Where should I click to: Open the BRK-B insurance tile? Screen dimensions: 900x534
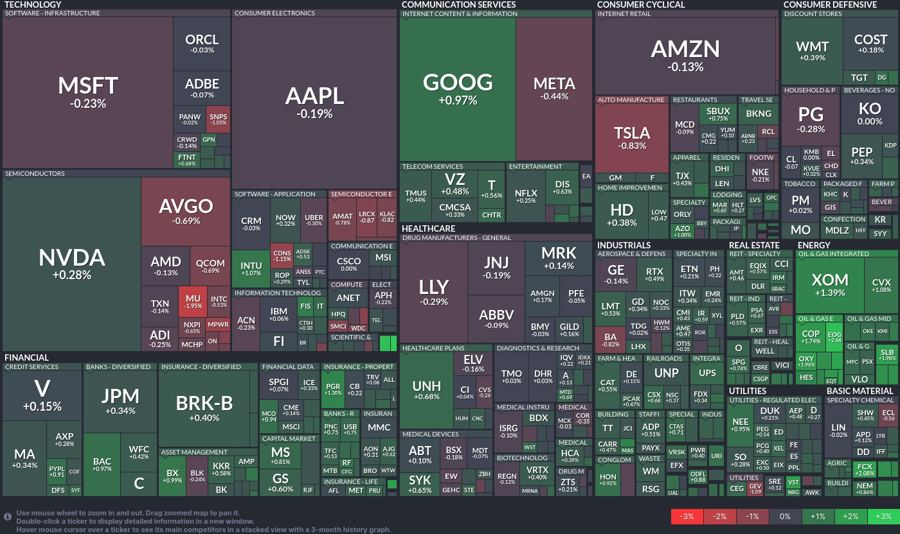coord(204,409)
